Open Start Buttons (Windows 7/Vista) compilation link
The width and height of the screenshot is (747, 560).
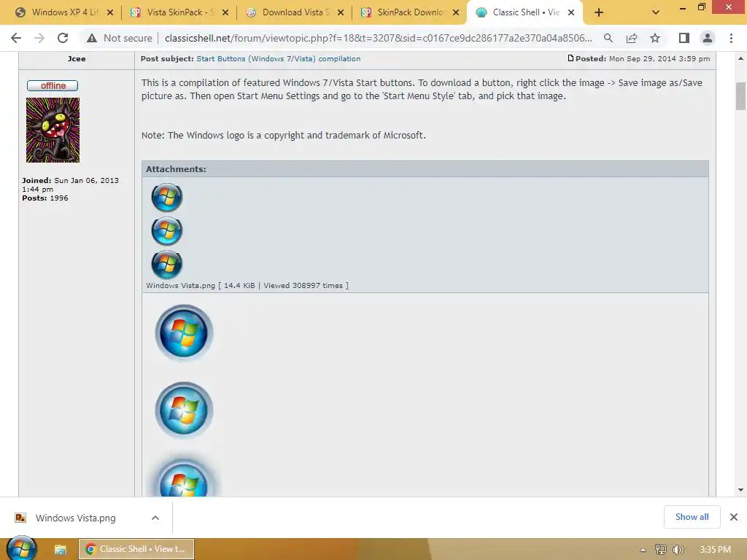[x=278, y=58]
